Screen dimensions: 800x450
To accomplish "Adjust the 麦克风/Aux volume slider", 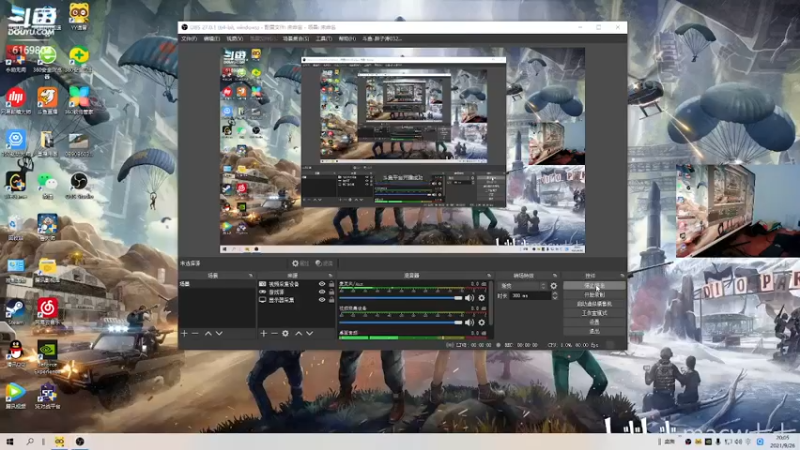I will 401,298.
